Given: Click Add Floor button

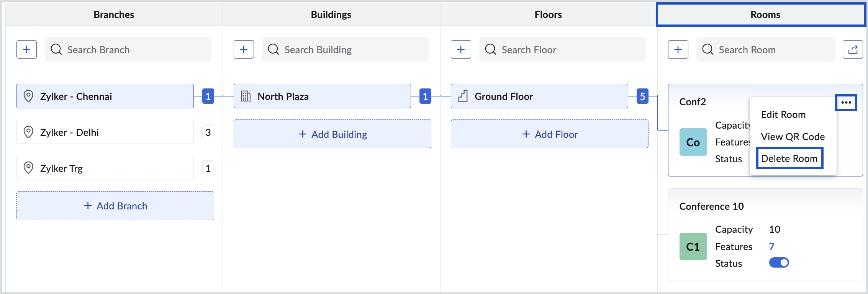Looking at the screenshot, I should [x=550, y=134].
